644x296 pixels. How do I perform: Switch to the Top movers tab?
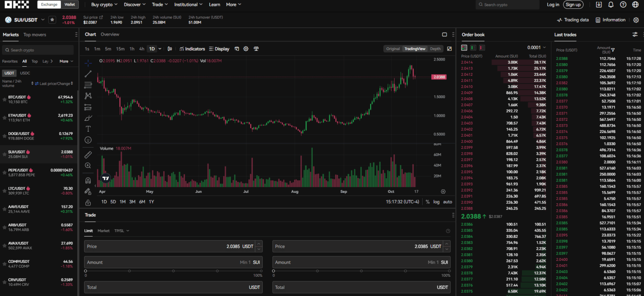click(x=35, y=35)
